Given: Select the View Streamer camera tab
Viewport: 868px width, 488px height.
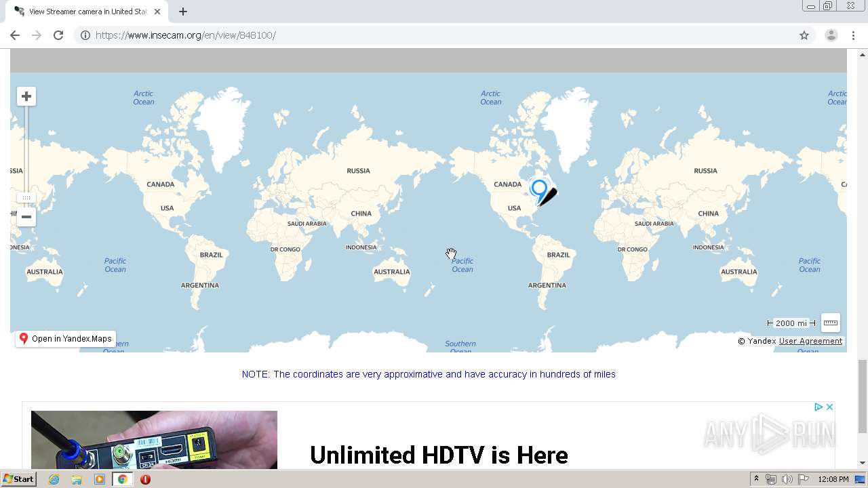Looking at the screenshot, I should click(88, 12).
